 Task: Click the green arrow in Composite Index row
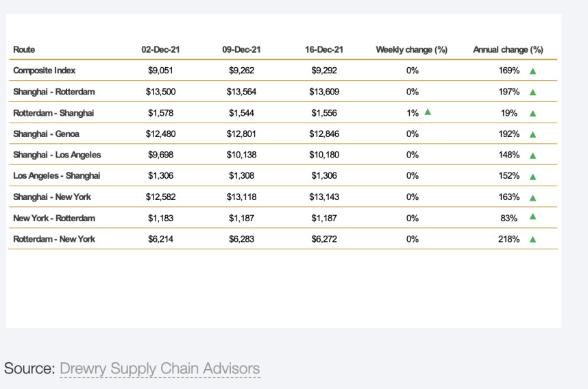pos(532,71)
